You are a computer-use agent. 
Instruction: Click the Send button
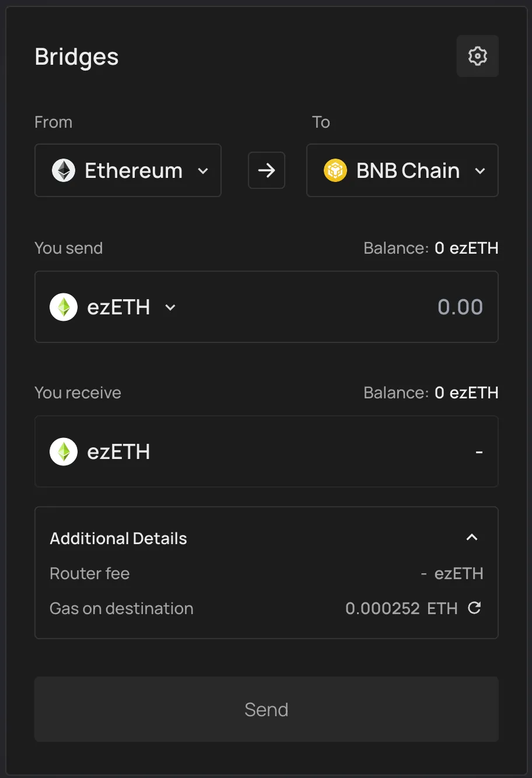pos(267,709)
